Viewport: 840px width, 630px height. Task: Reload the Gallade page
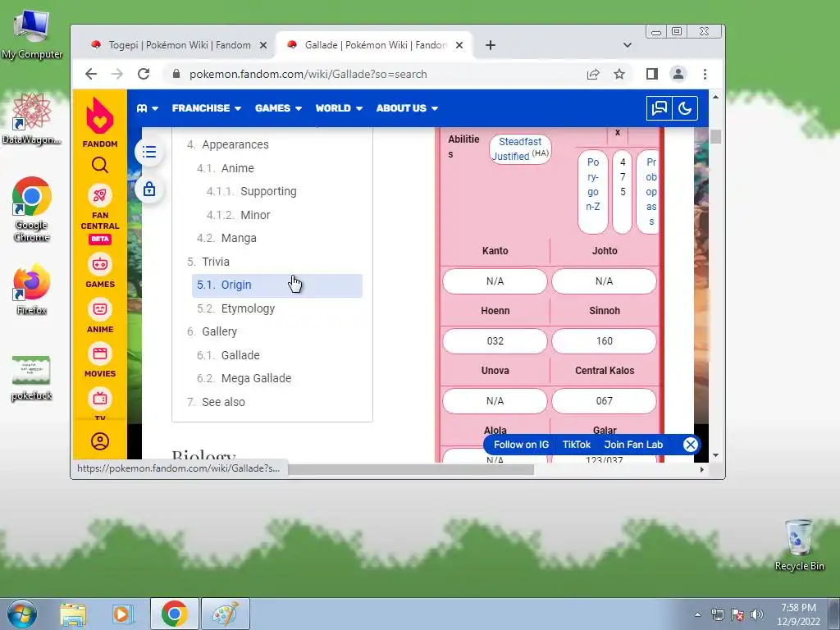tap(143, 74)
